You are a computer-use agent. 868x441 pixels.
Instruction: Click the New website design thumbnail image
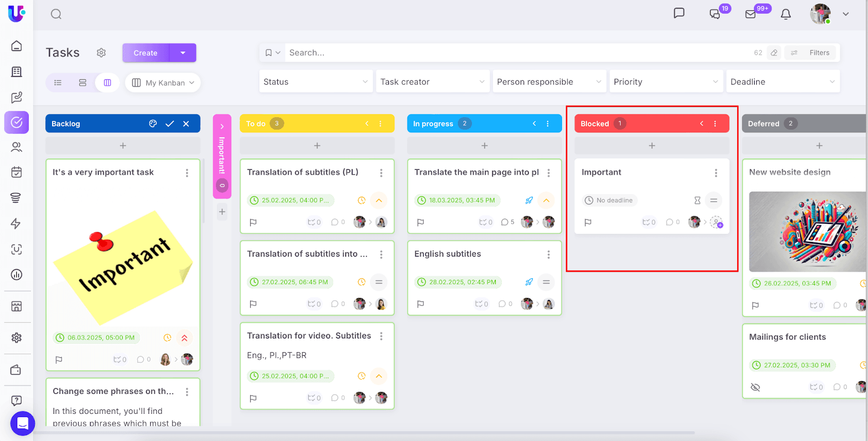[x=807, y=232]
